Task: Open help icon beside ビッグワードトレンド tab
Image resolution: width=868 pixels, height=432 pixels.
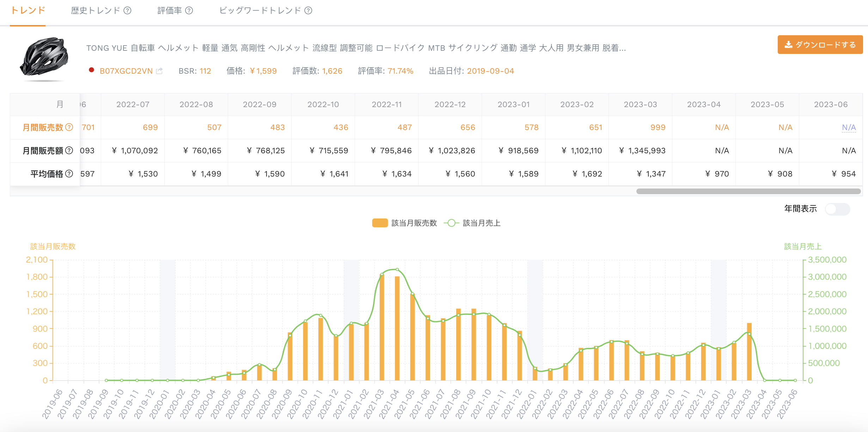Action: click(x=308, y=11)
